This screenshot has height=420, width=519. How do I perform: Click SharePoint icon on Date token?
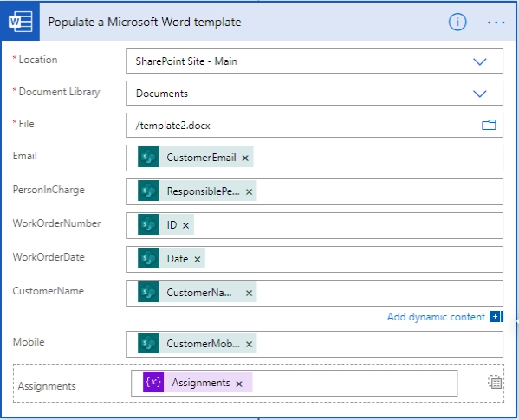coord(148,258)
